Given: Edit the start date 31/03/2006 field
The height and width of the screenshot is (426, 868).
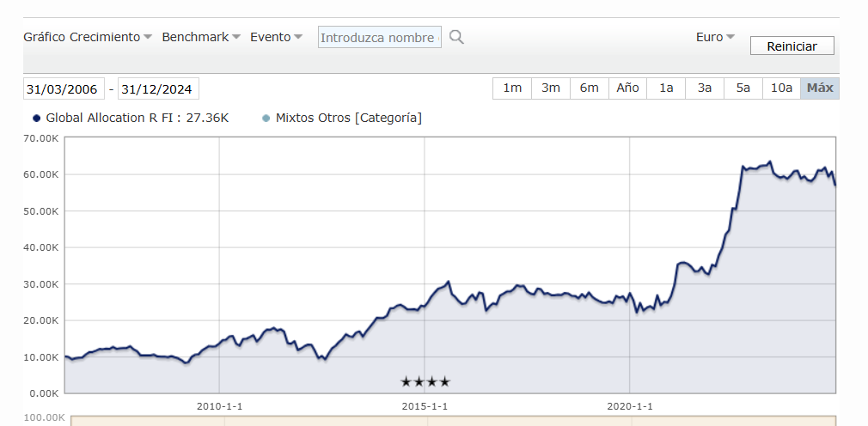Looking at the screenshot, I should (64, 88).
